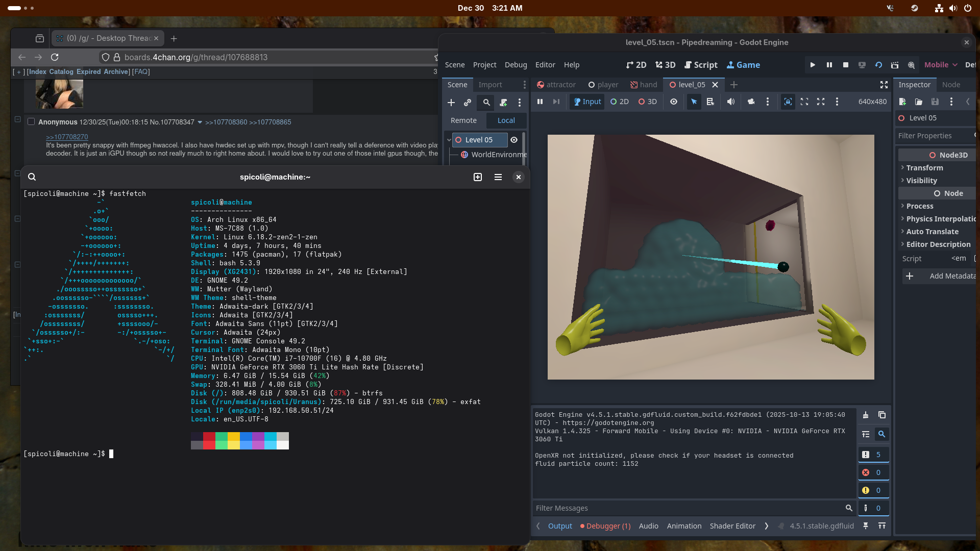
Task: Tick the checkbox on Anonymous's 4chan post
Action: tap(31, 122)
